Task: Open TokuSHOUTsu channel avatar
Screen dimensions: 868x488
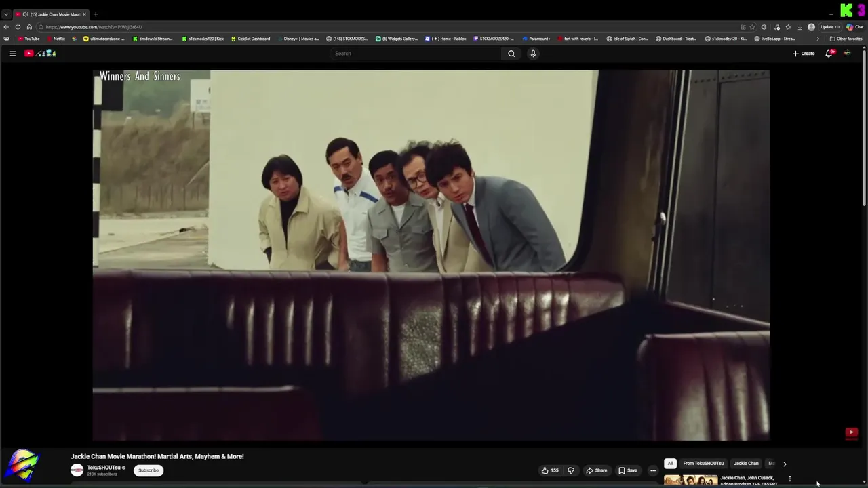Action: [77, 470]
